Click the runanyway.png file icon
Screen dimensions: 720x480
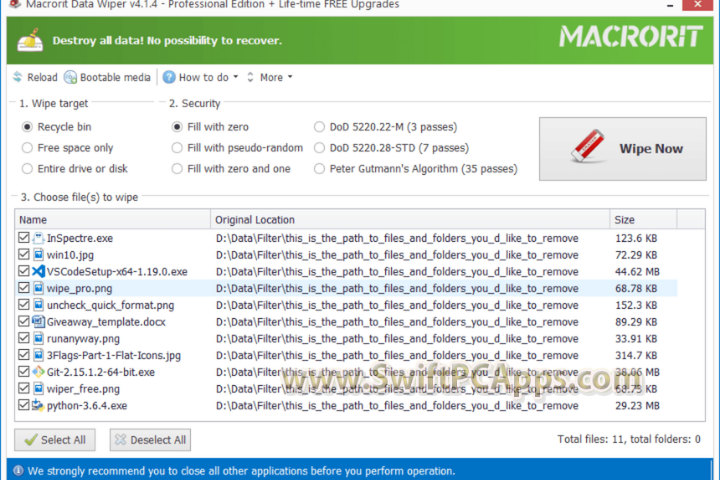39,339
